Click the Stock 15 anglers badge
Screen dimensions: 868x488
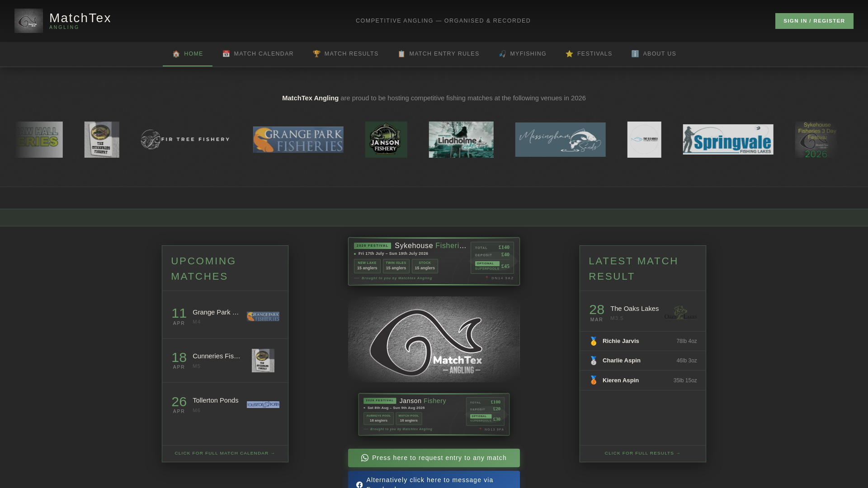(425, 266)
